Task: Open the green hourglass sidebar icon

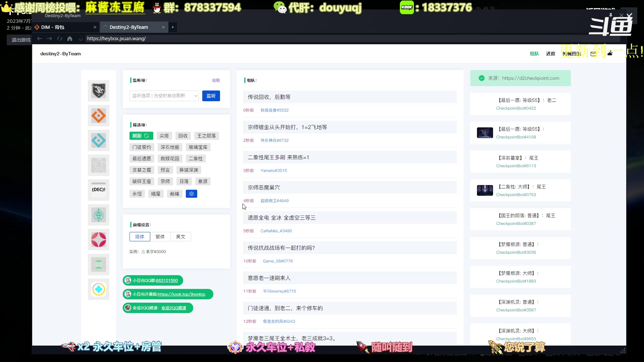Action: [99, 264]
